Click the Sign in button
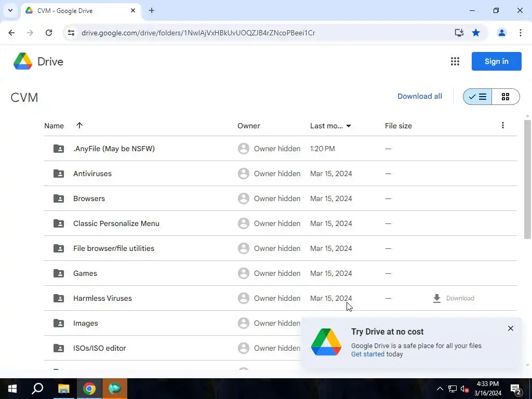This screenshot has height=399, width=532. click(x=496, y=61)
